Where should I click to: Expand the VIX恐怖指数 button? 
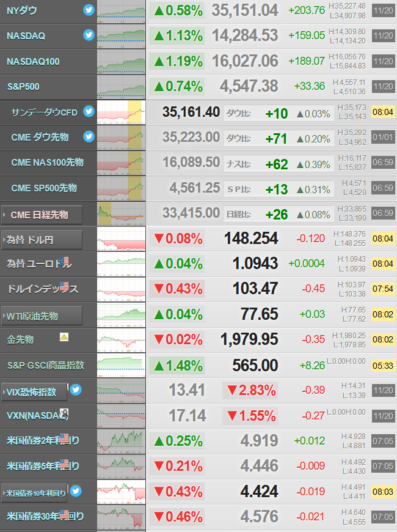tap(34, 392)
